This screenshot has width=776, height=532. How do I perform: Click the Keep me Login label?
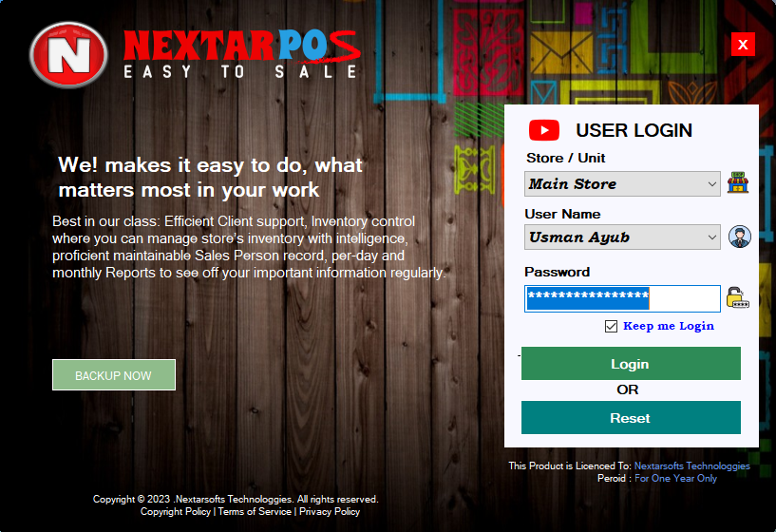pyautogui.click(x=669, y=326)
